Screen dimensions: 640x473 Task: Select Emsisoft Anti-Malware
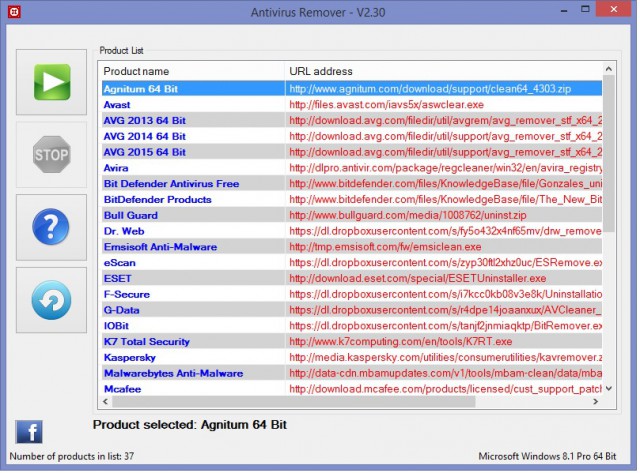(x=352, y=247)
